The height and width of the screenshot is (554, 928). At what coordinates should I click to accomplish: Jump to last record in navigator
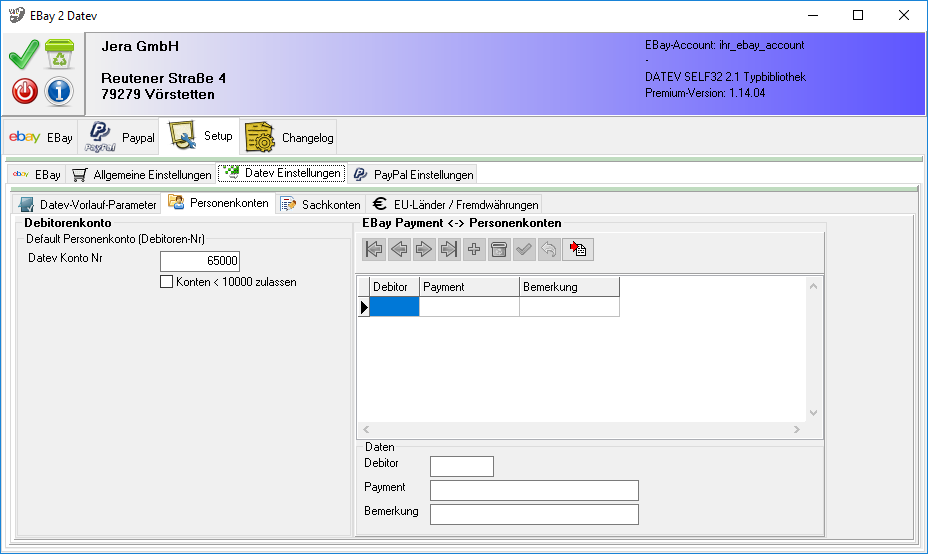(x=449, y=249)
